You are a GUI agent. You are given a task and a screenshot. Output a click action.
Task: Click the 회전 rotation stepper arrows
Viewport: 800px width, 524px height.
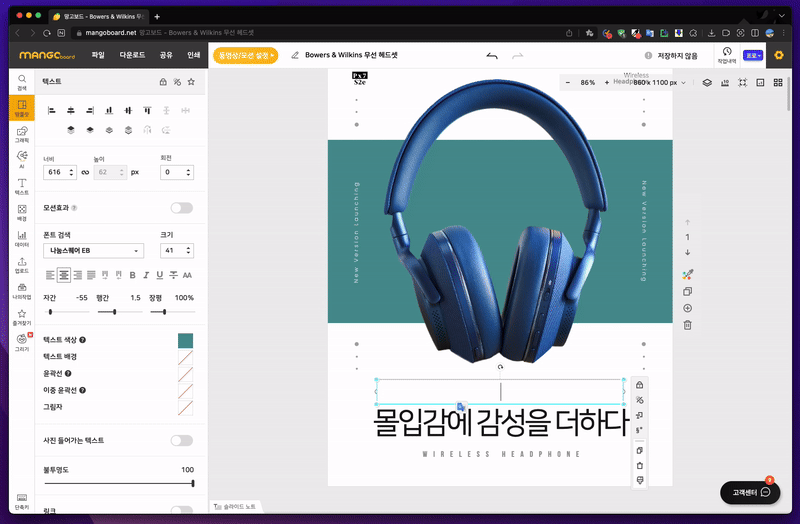(188, 172)
